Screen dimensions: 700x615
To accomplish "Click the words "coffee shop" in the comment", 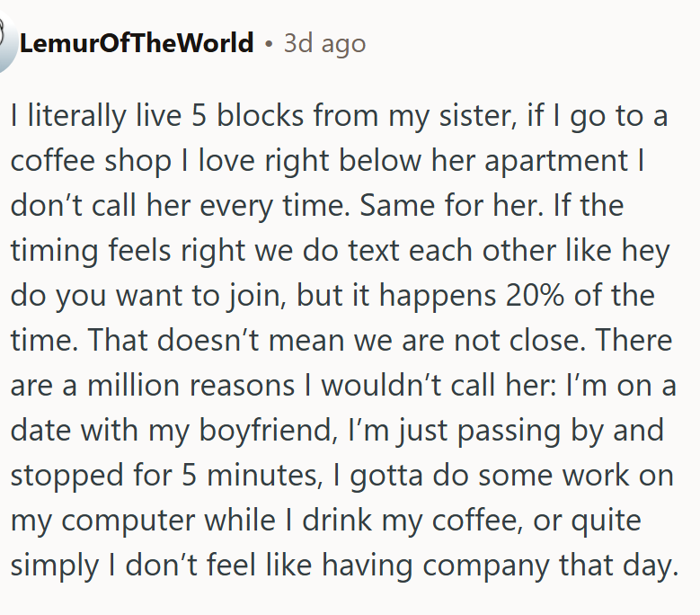I will coord(91,161).
